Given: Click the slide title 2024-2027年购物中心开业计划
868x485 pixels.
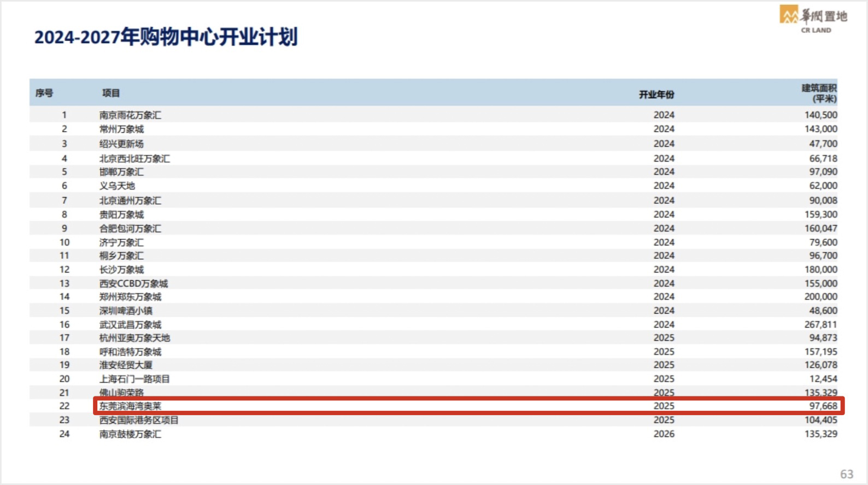Looking at the screenshot, I should 166,37.
